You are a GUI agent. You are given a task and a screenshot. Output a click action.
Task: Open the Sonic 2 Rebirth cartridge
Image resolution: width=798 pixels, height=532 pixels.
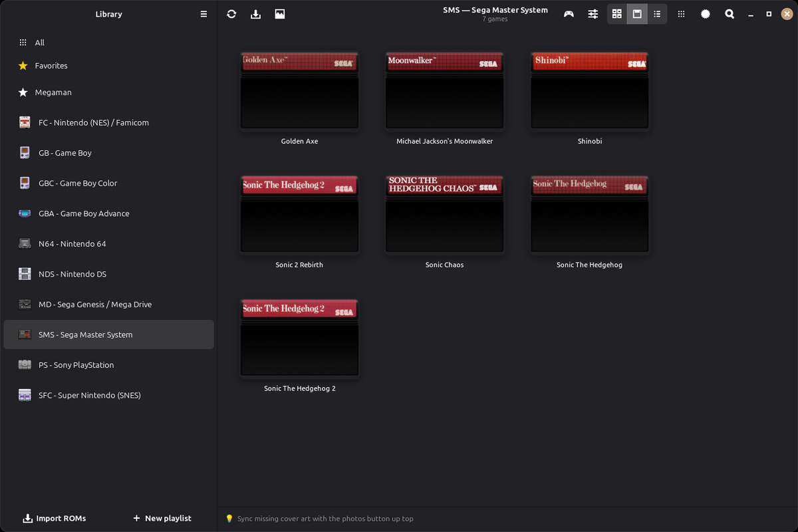pos(300,215)
